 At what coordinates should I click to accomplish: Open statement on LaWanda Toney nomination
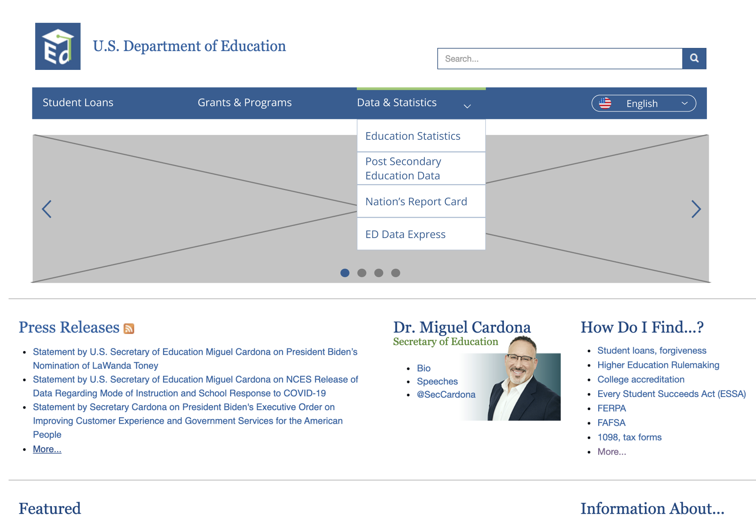[x=195, y=359]
